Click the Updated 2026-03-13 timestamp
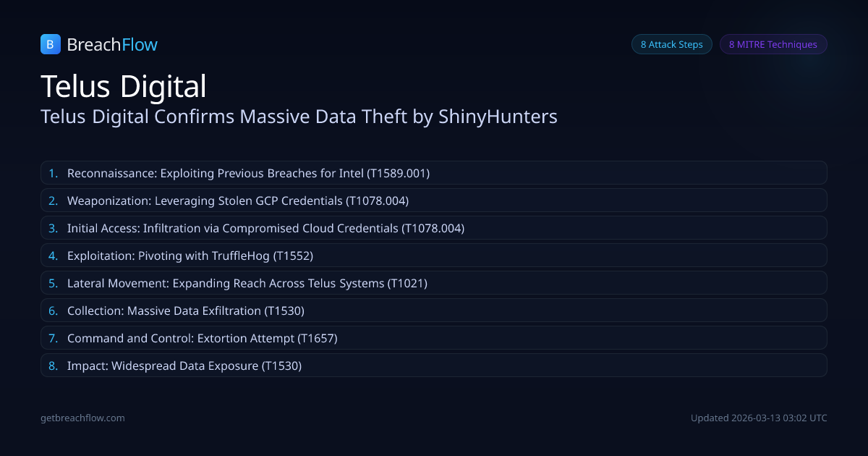The width and height of the screenshot is (868, 456). 759,418
